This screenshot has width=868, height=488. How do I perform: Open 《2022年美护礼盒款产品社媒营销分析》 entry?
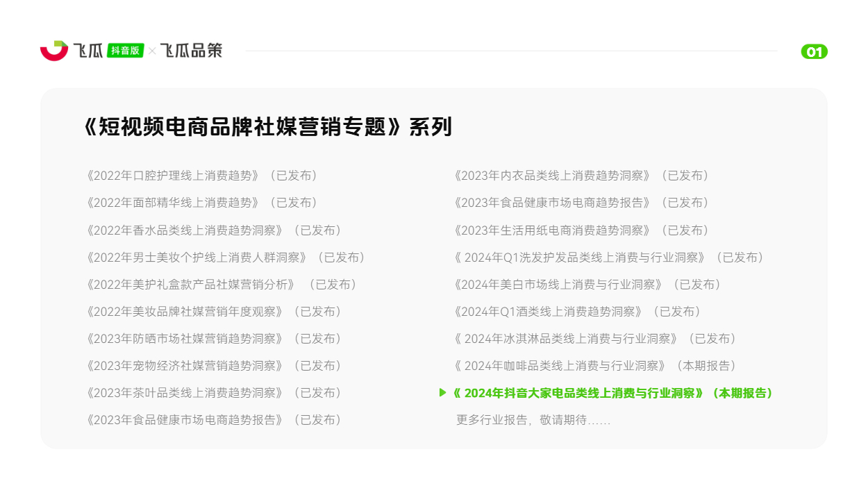point(221,284)
